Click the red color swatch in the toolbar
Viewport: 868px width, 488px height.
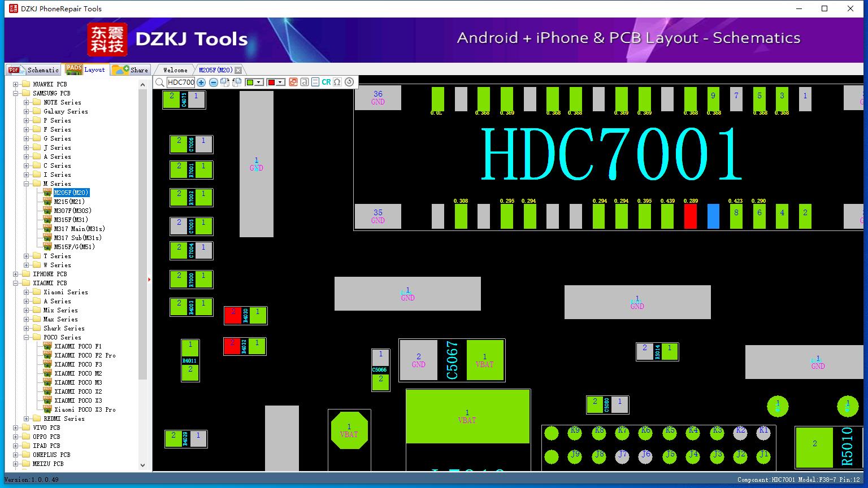pos(271,82)
